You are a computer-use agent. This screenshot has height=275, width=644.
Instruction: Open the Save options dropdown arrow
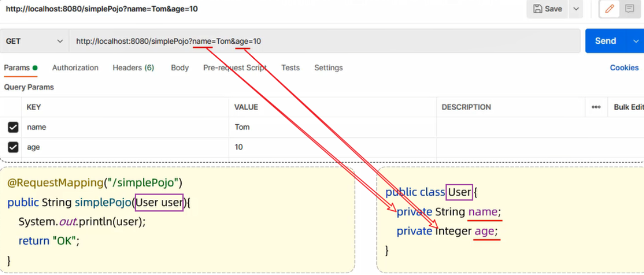coord(576,9)
